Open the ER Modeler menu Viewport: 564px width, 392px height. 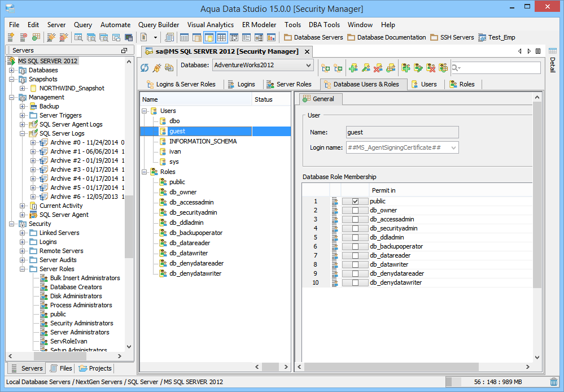click(x=259, y=25)
